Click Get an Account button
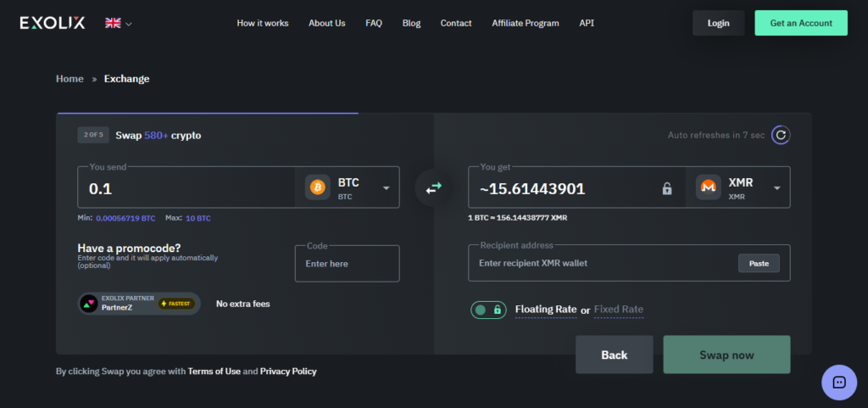 point(800,23)
